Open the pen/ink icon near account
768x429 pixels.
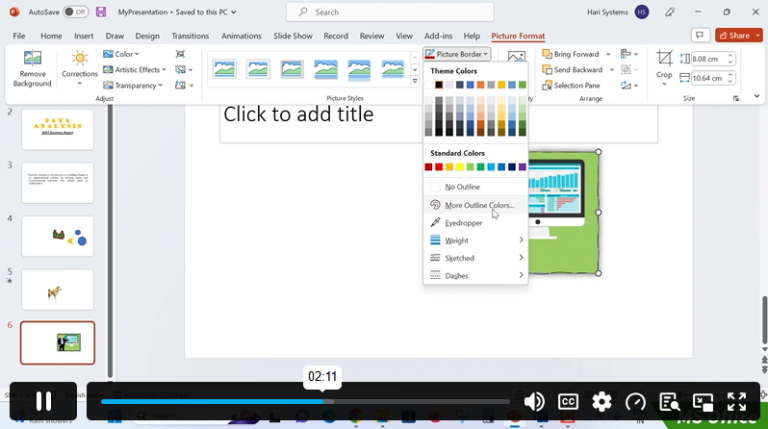[670, 12]
